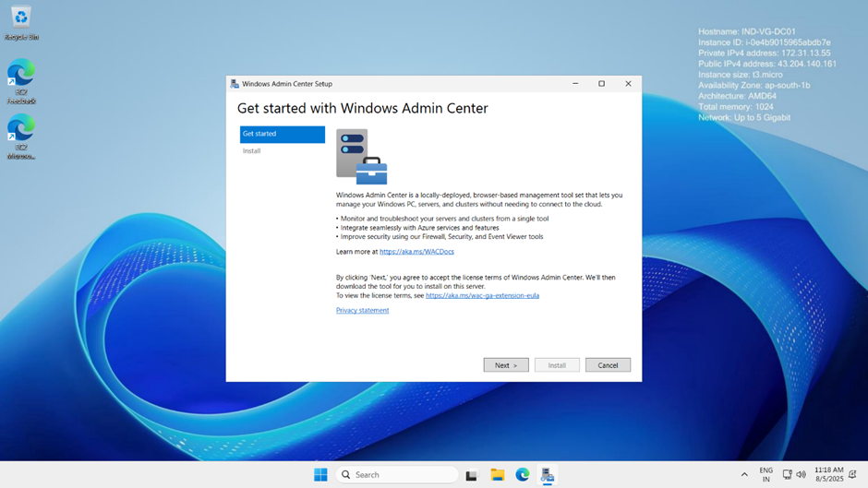
Task: Click the 'Get started with Windows Admin Center' heading
Action: click(x=363, y=108)
